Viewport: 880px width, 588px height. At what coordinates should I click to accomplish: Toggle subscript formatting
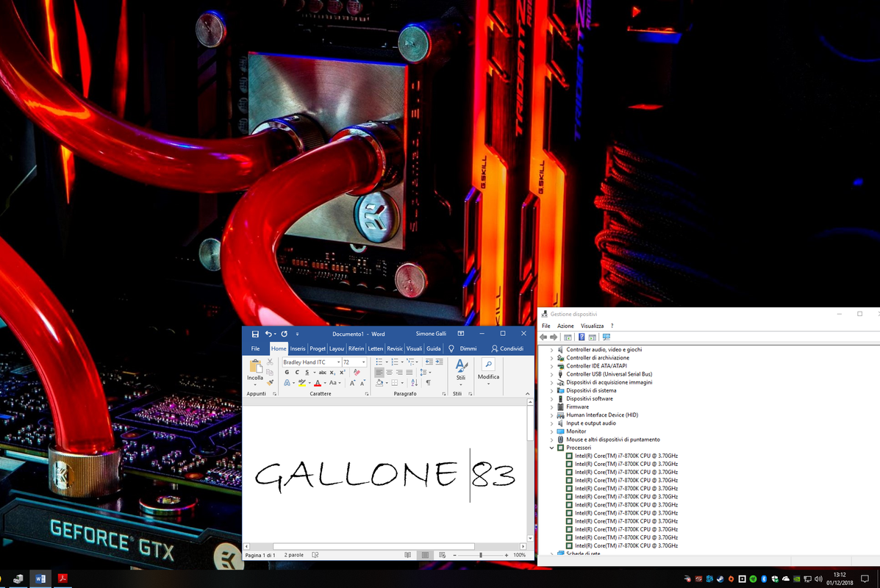332,372
